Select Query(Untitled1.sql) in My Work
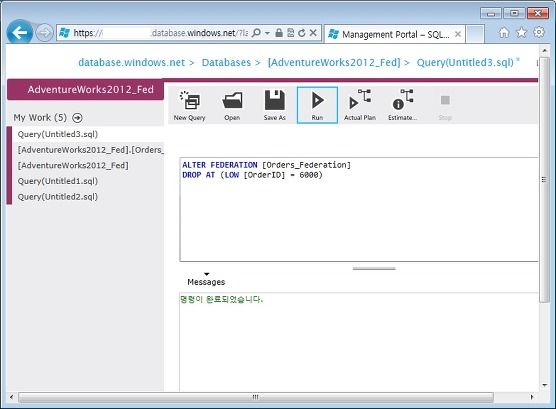 [88, 181]
